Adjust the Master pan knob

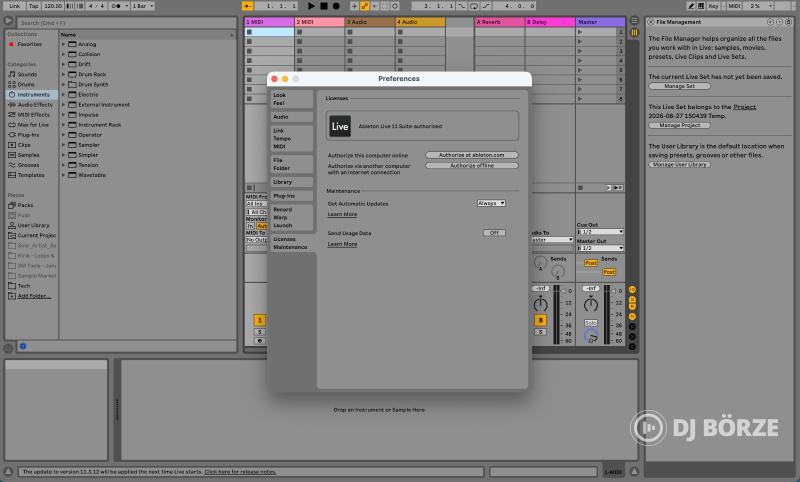tap(591, 305)
